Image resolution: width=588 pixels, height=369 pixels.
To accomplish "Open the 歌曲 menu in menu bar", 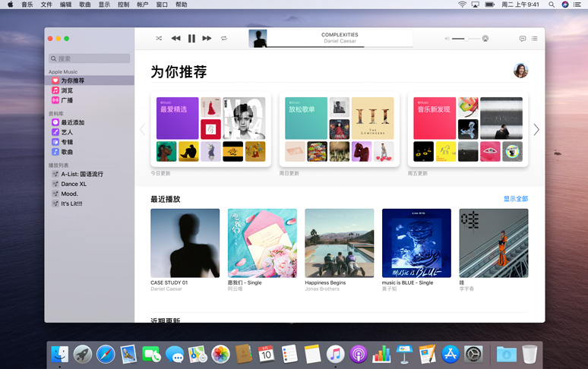I will click(85, 5).
